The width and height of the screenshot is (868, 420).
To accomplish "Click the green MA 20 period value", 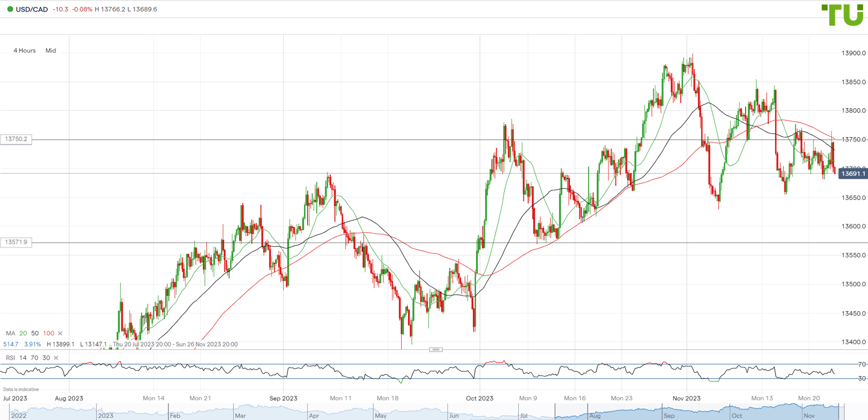I will click(x=23, y=334).
